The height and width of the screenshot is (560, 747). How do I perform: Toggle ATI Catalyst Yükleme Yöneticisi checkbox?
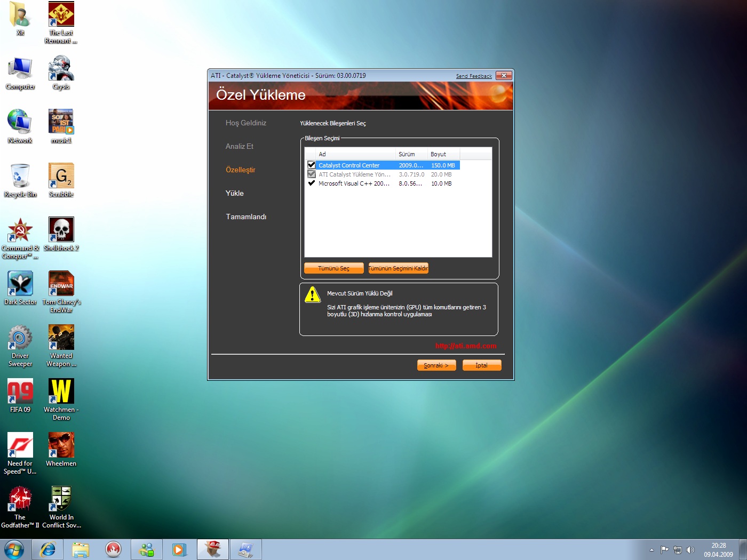(312, 174)
